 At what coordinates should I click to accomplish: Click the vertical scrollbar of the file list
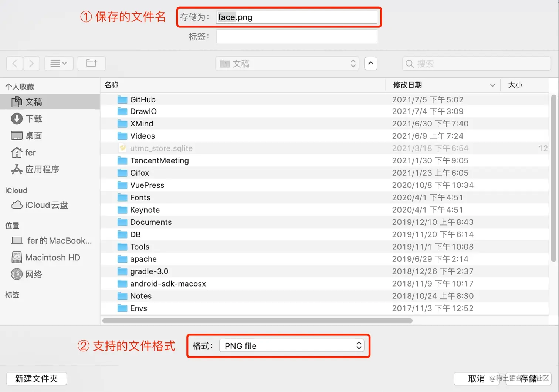coord(553,178)
